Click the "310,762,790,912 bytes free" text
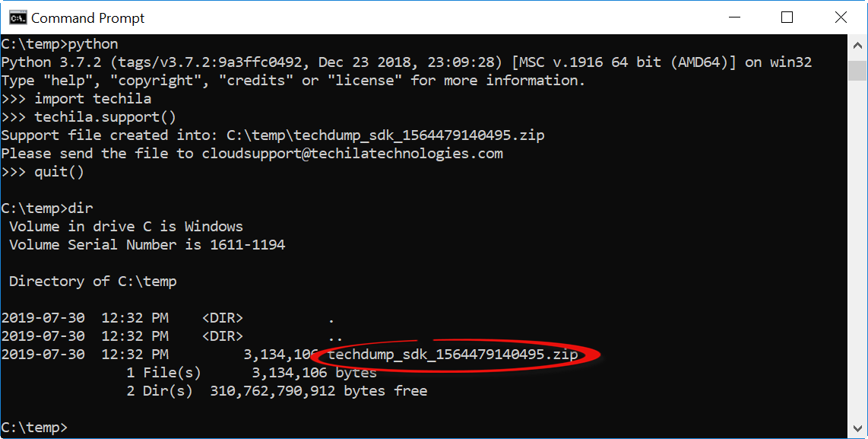This screenshot has height=439, width=868. pos(318,391)
